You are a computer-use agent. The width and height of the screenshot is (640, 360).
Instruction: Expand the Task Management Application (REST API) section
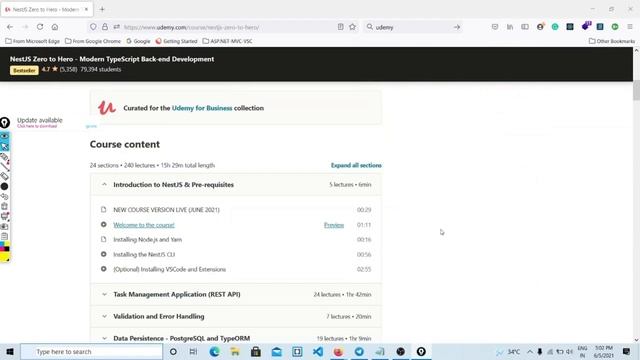236,294
